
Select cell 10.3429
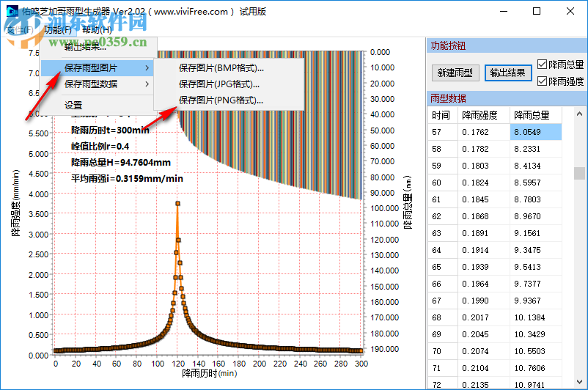(535, 334)
